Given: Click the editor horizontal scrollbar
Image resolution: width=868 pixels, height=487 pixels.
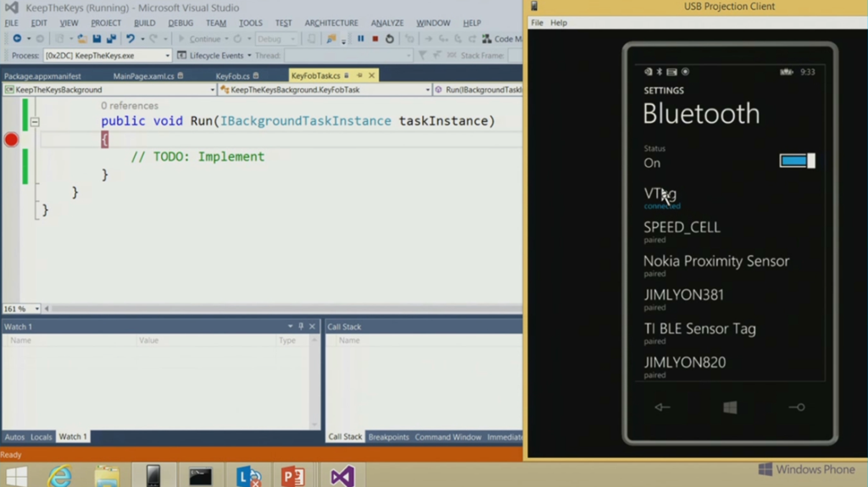Looking at the screenshot, I should point(285,308).
